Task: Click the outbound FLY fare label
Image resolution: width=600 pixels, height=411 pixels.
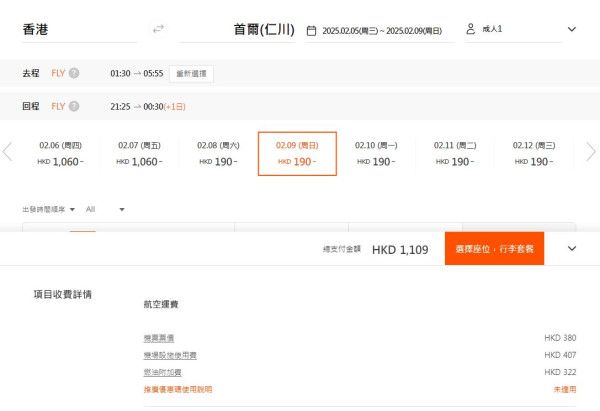Action: (x=58, y=73)
